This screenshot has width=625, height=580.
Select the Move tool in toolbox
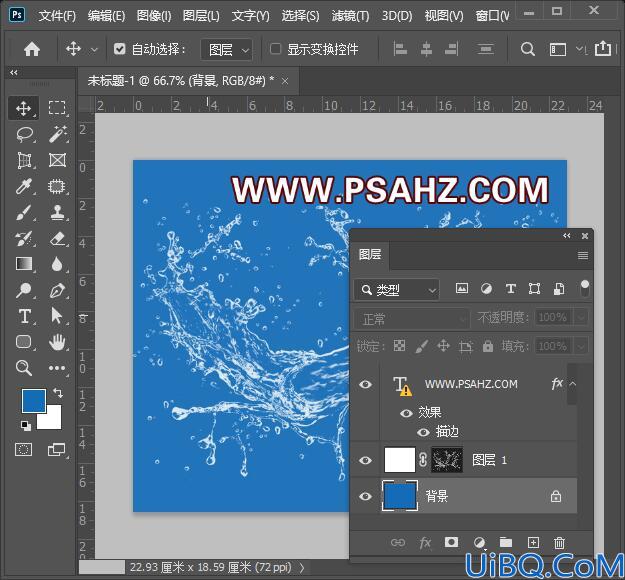pos(24,108)
